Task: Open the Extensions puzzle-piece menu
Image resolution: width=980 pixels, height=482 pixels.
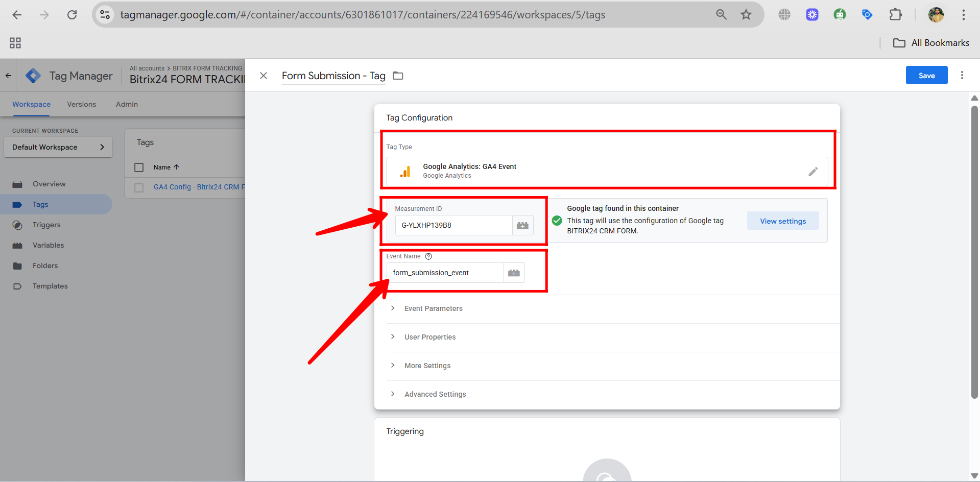Action: (895, 15)
